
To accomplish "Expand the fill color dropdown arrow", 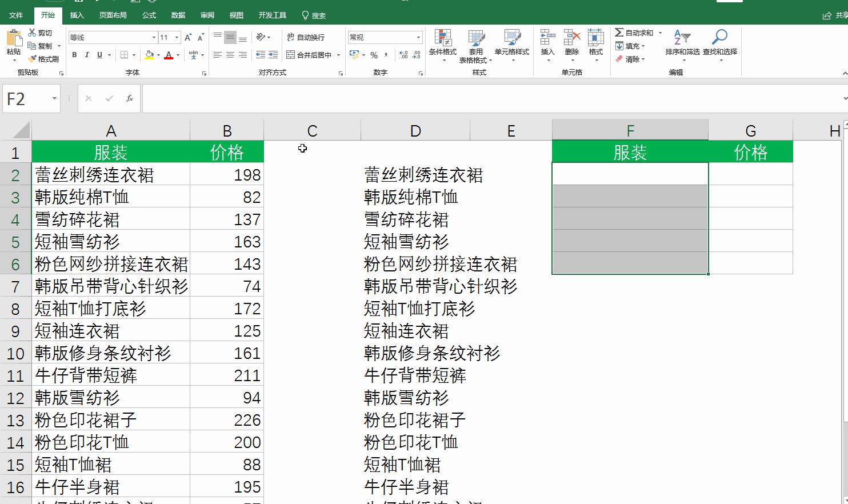I will pyautogui.click(x=157, y=55).
